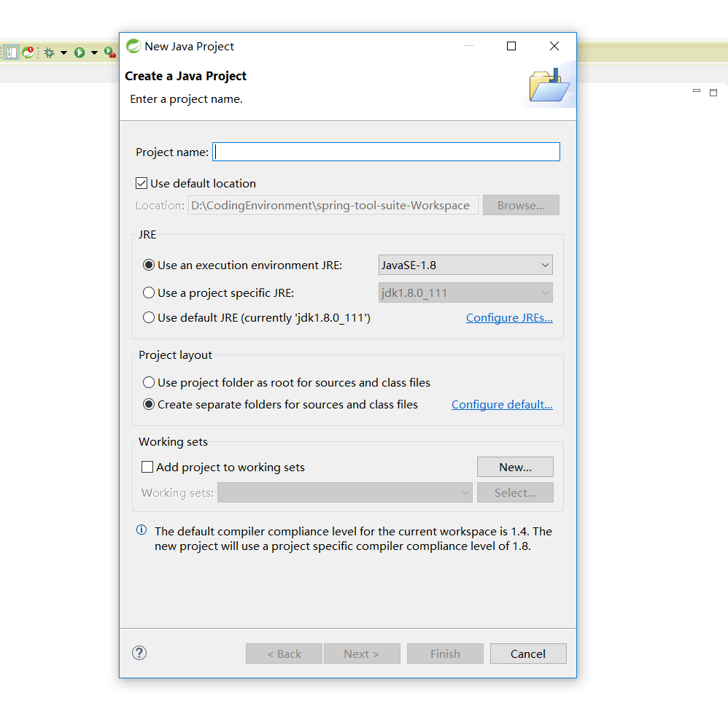Enable Add project to working sets
The height and width of the screenshot is (717, 728).
click(147, 467)
